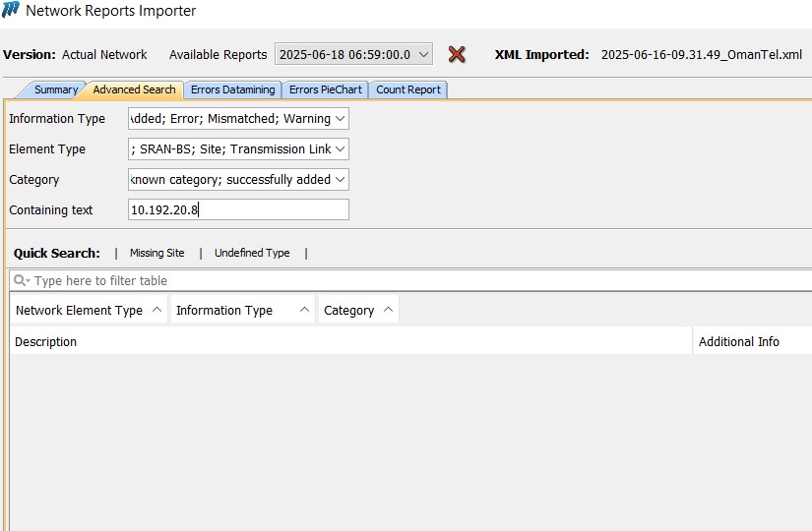812x531 pixels.
Task: Click the Undefined Type quick search
Action: pyautogui.click(x=252, y=253)
